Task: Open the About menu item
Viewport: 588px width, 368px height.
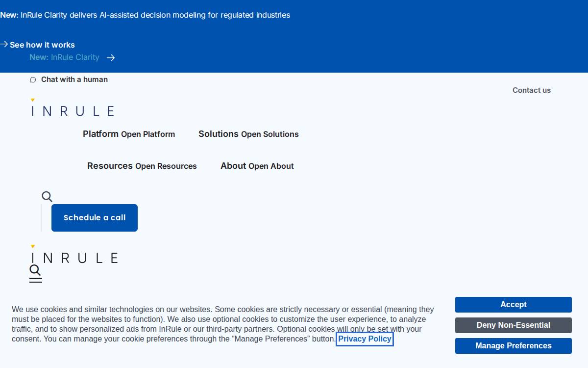Action: coord(233,166)
